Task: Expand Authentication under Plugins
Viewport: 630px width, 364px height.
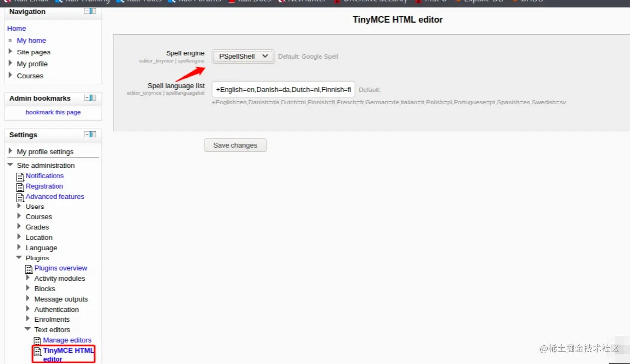Action: pyautogui.click(x=28, y=309)
